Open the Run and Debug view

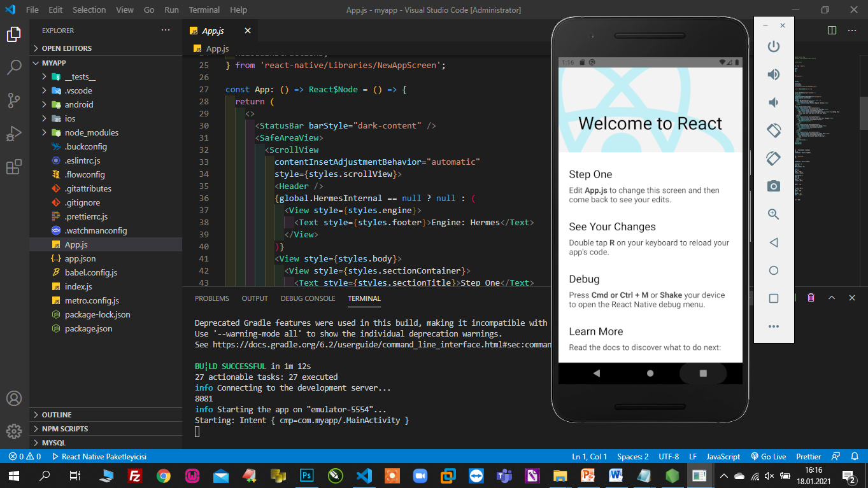(x=14, y=134)
